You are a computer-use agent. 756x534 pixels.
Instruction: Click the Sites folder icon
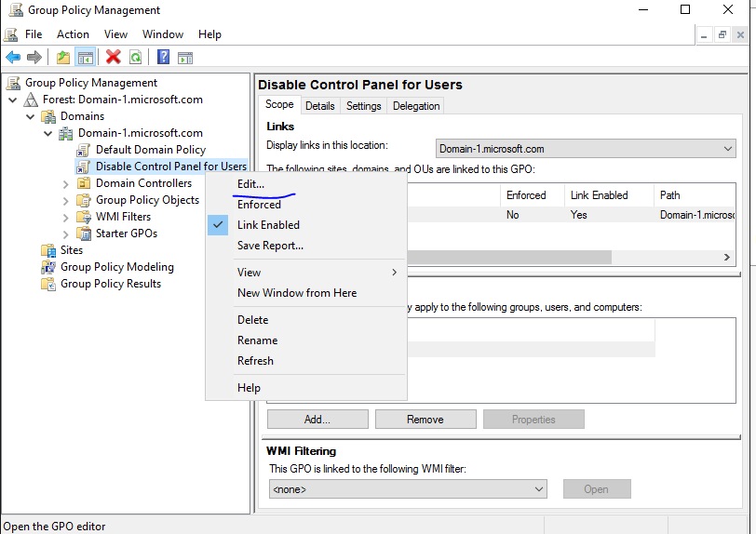(x=48, y=250)
